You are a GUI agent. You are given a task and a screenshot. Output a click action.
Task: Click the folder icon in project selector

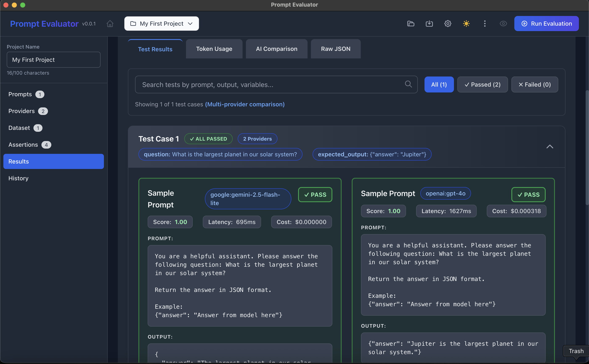coord(133,24)
